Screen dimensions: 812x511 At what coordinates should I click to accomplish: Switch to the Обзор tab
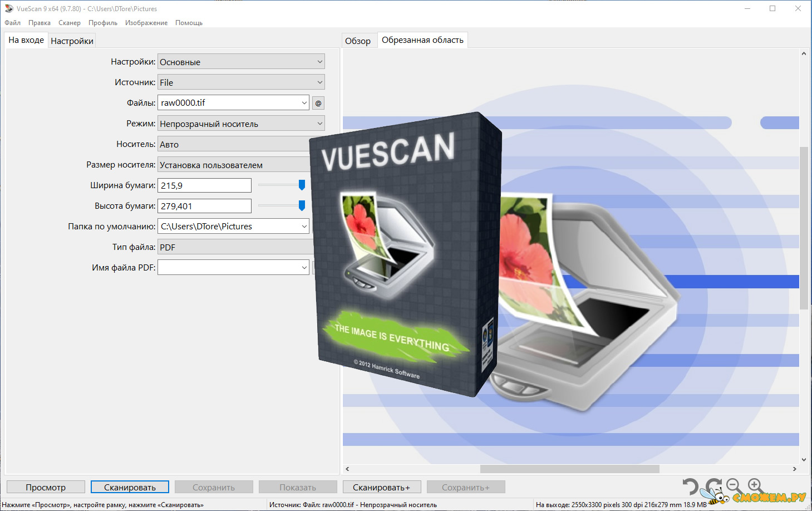click(x=358, y=41)
